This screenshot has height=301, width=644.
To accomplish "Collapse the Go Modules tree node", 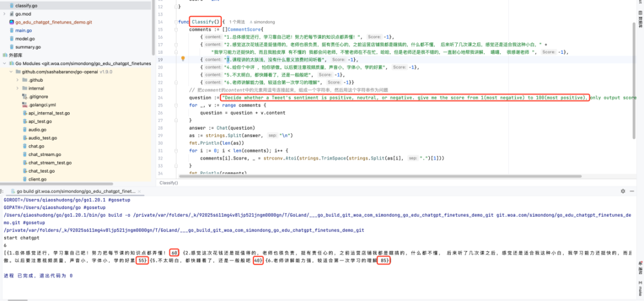I will (x=4, y=63).
